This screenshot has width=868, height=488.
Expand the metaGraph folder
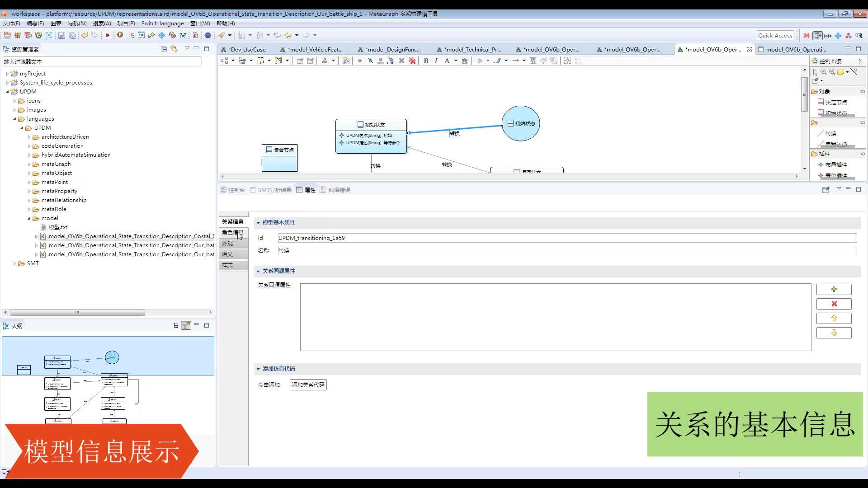pyautogui.click(x=29, y=164)
